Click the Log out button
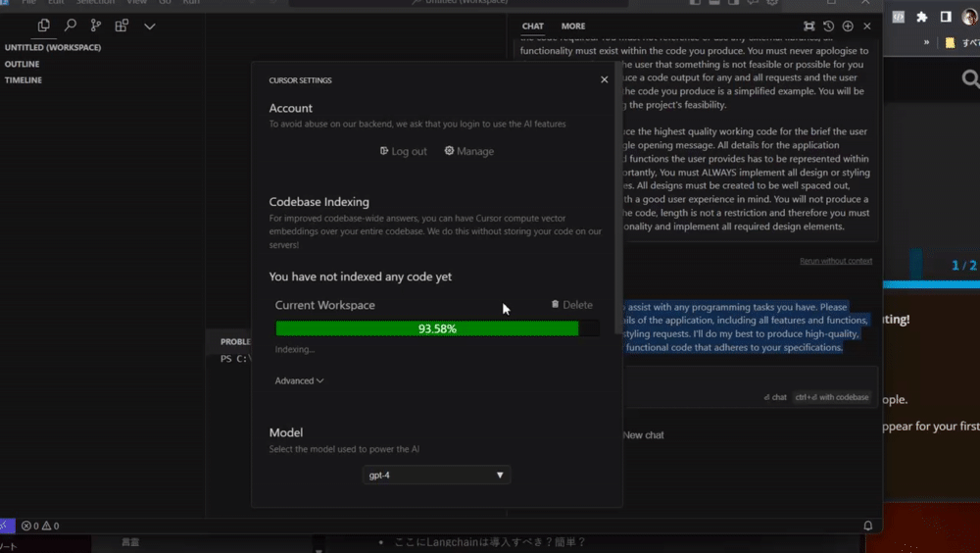Viewport: 980px width, 553px height. 404,151
